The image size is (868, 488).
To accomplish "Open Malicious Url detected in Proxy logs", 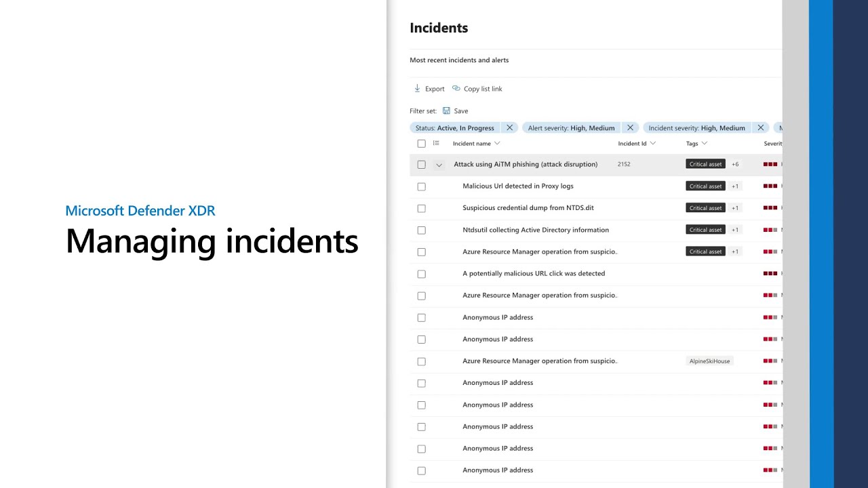I will pyautogui.click(x=518, y=186).
